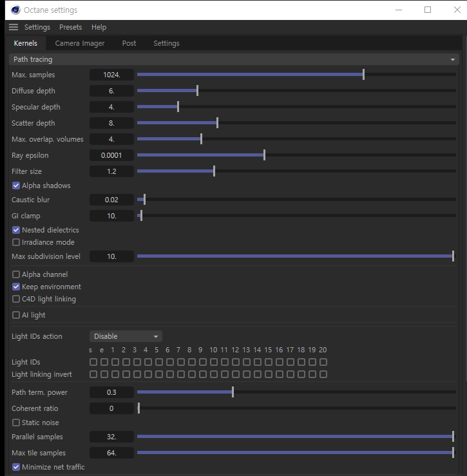Click the GI clamp slider handle

(141, 216)
